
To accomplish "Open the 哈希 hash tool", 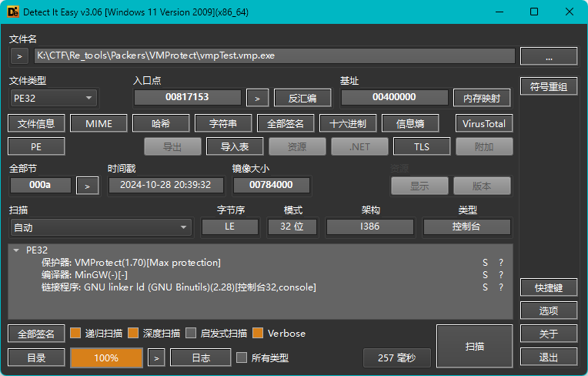I will 161,123.
